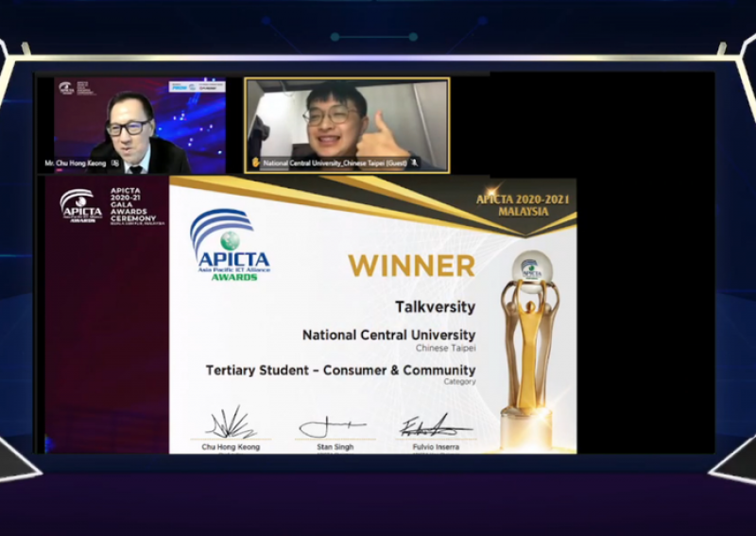Click the muted microphone icon on guest tile
The height and width of the screenshot is (536, 756).
(414, 163)
